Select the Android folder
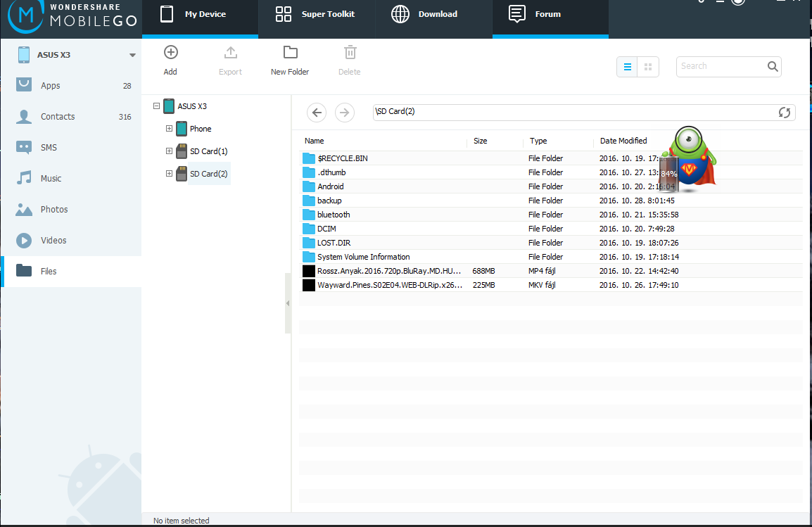The image size is (812, 527). (x=551, y=186)
